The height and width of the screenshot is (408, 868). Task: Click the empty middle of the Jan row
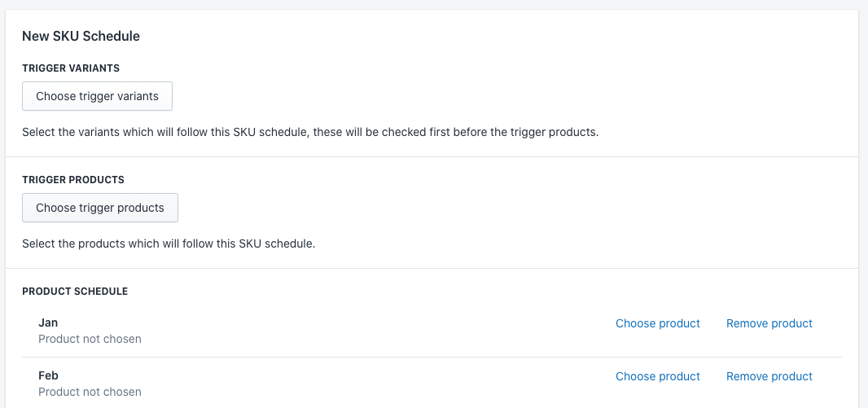[366, 330]
